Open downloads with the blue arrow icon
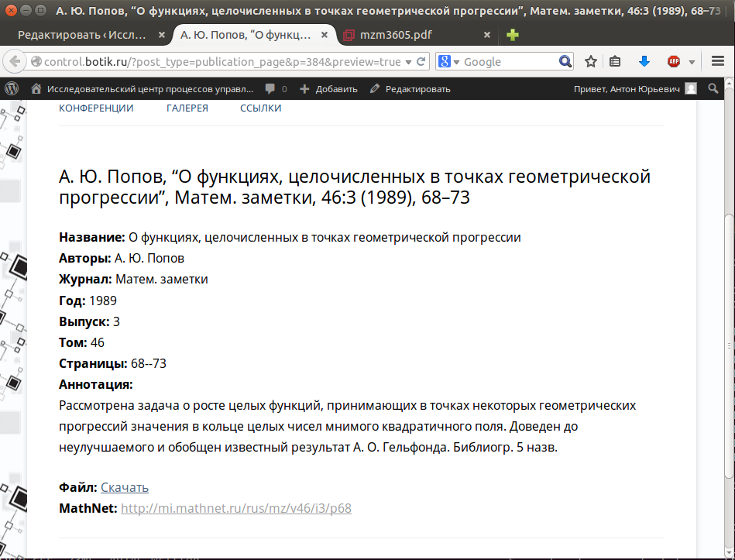 644,61
